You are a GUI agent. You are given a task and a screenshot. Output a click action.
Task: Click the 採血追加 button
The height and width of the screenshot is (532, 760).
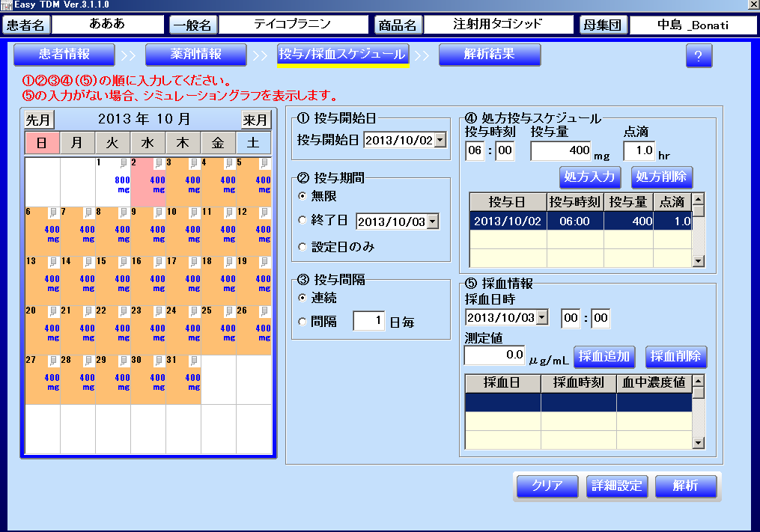tap(604, 357)
